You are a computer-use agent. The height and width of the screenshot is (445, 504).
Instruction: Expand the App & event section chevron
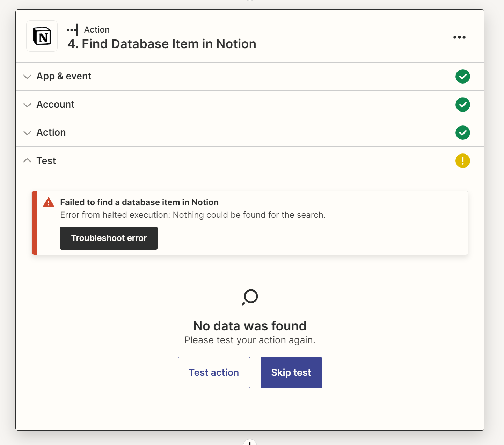tap(27, 77)
